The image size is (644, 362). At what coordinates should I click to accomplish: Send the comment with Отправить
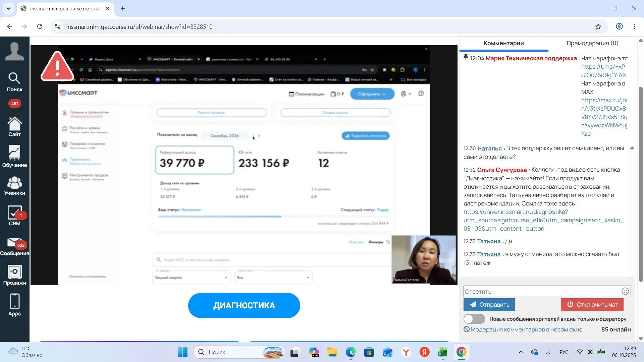pos(489,304)
